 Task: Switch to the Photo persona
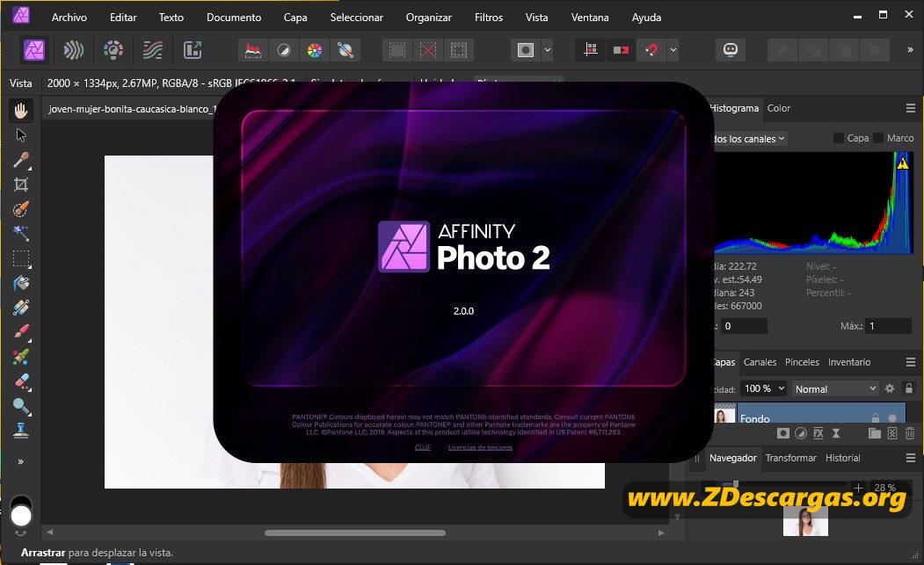tap(34, 50)
